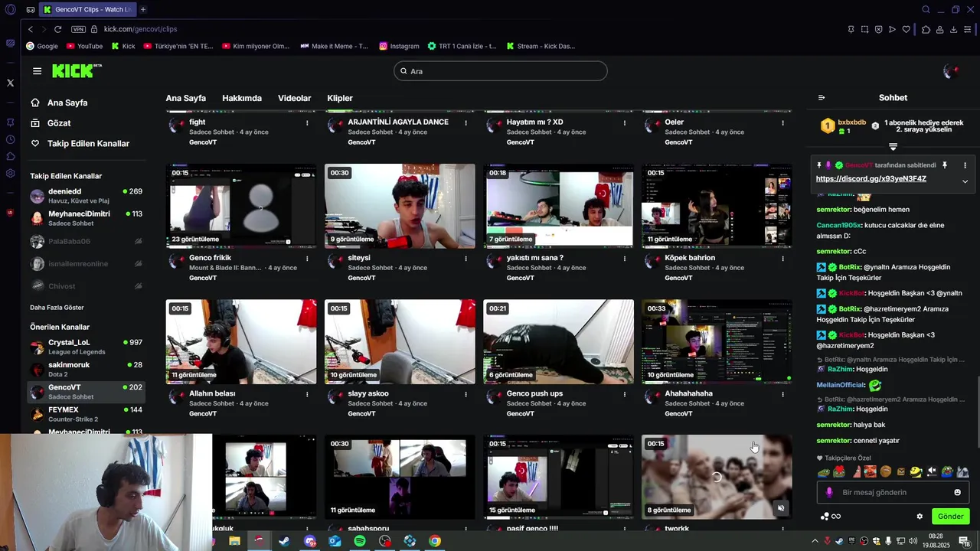Play the Ahahahahaha clip thumbnail
Screen dimensions: 980x551
pos(717,341)
